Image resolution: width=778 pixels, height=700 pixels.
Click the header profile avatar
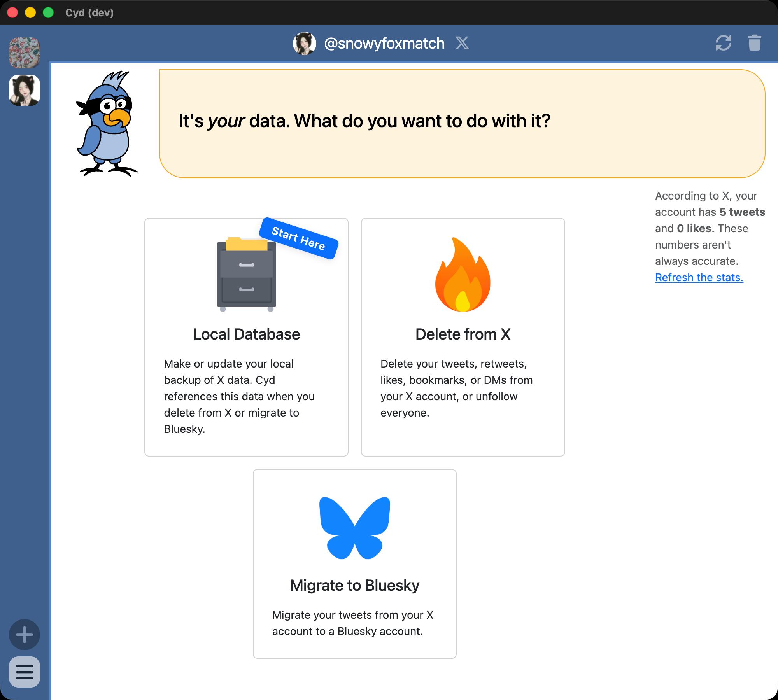point(304,43)
